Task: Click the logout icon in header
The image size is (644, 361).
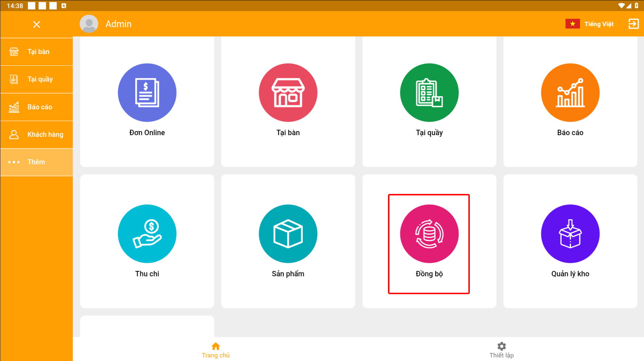Action: pos(633,24)
